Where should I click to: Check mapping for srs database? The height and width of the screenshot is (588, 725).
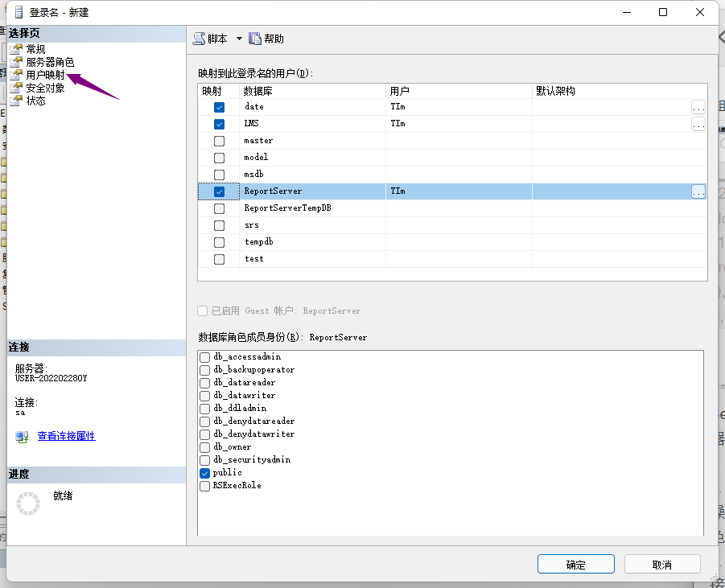coord(219,225)
